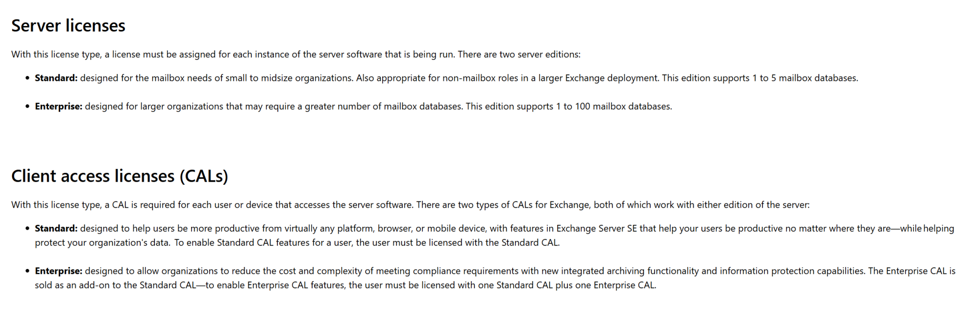The image size is (980, 317).
Task: Click the "Server licenses" heading
Action: [x=68, y=25]
